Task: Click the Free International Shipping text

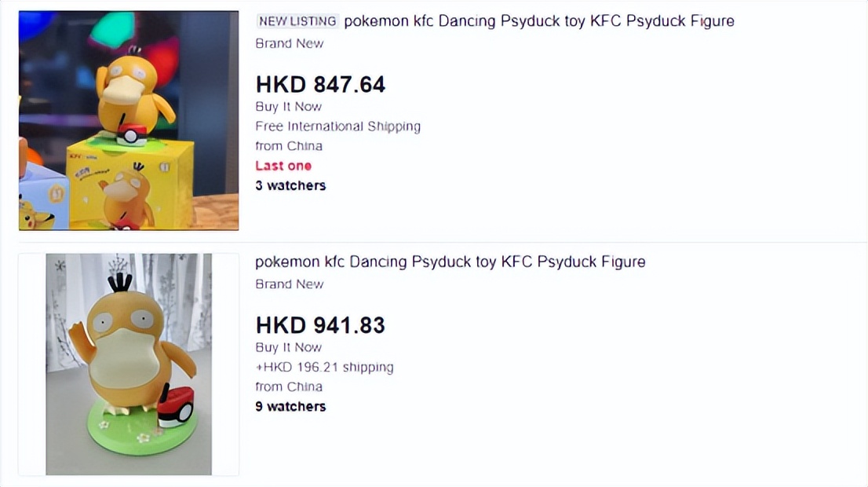Action: pos(337,126)
